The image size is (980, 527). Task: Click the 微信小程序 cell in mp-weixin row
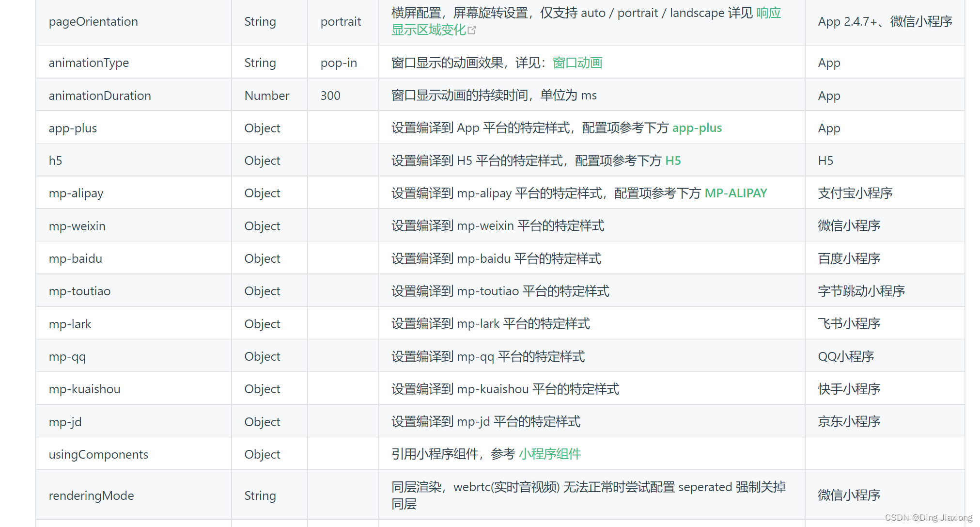tap(885, 226)
